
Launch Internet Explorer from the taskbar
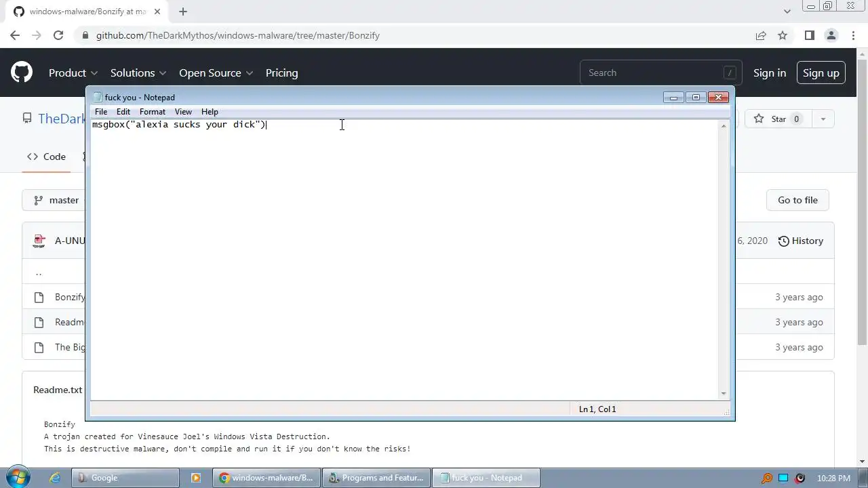[x=55, y=478]
